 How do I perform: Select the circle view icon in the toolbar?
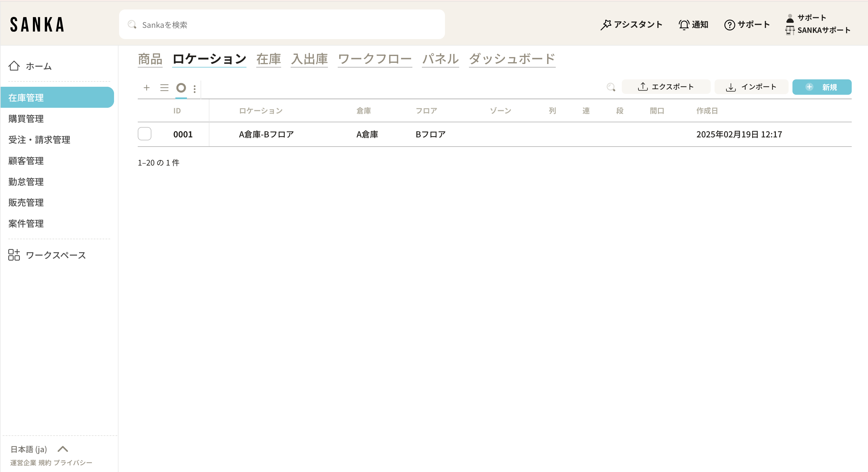(x=181, y=88)
